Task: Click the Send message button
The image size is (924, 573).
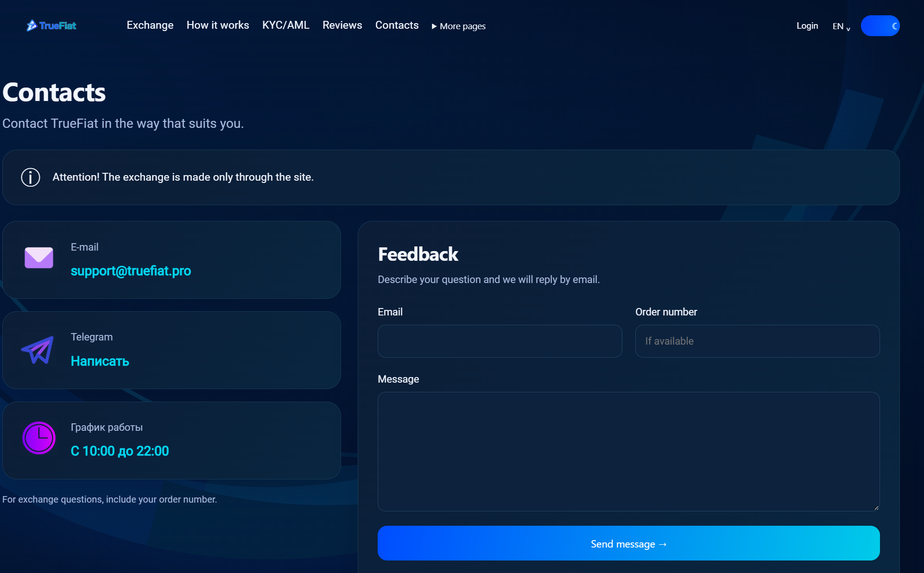Action: click(628, 543)
